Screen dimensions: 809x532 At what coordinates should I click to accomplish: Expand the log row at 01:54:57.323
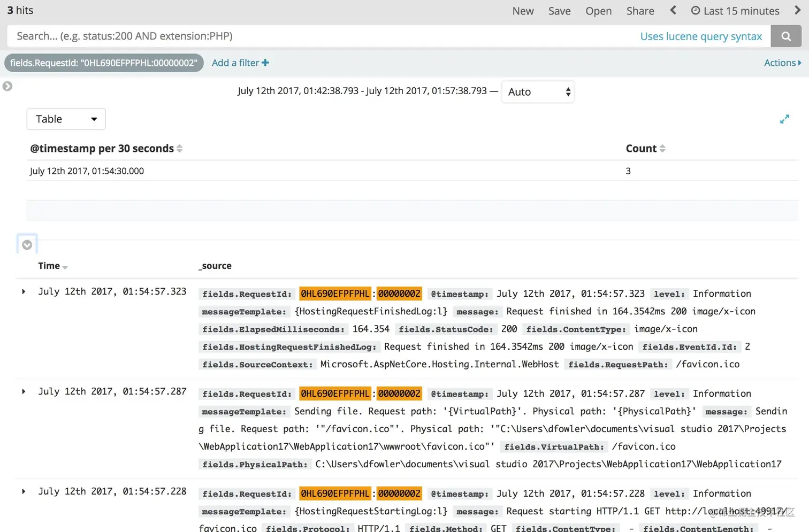(24, 291)
